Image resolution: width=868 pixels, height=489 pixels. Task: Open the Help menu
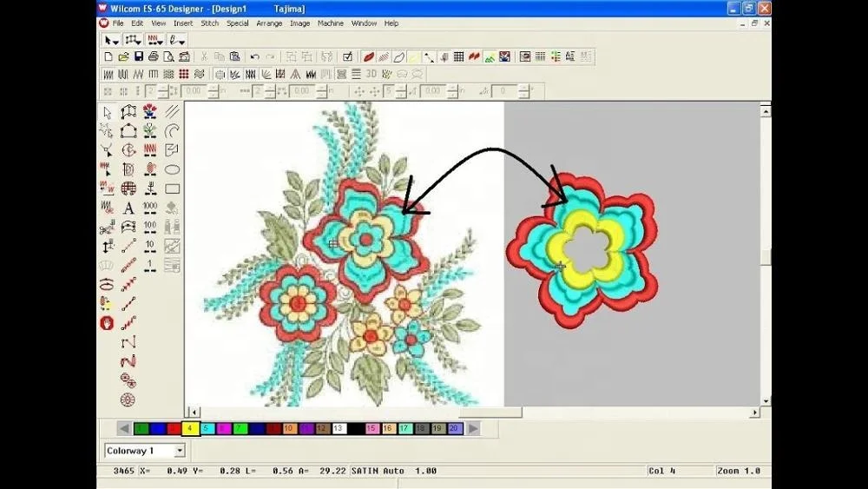(391, 23)
